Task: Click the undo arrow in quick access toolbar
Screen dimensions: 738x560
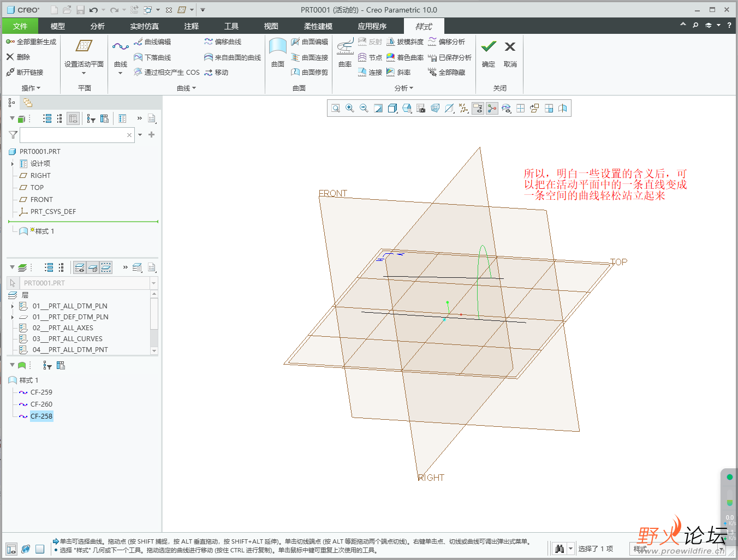Action: pyautogui.click(x=93, y=10)
